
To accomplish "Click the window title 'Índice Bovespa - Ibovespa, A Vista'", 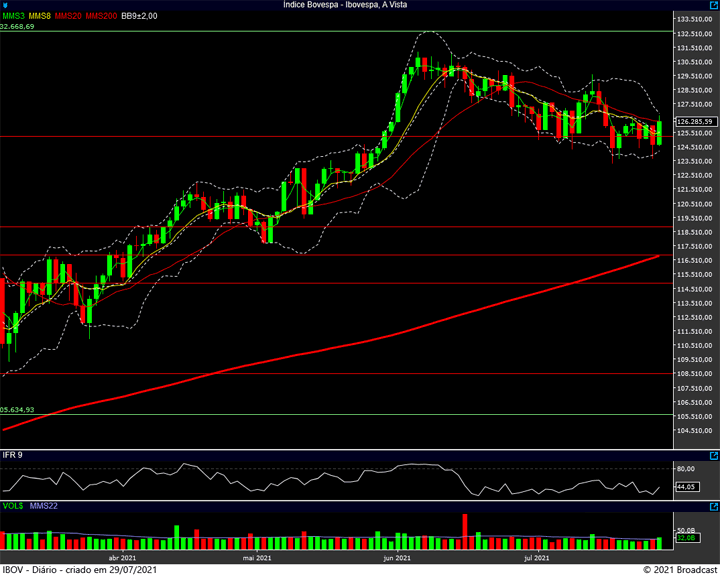I will coord(359,5).
